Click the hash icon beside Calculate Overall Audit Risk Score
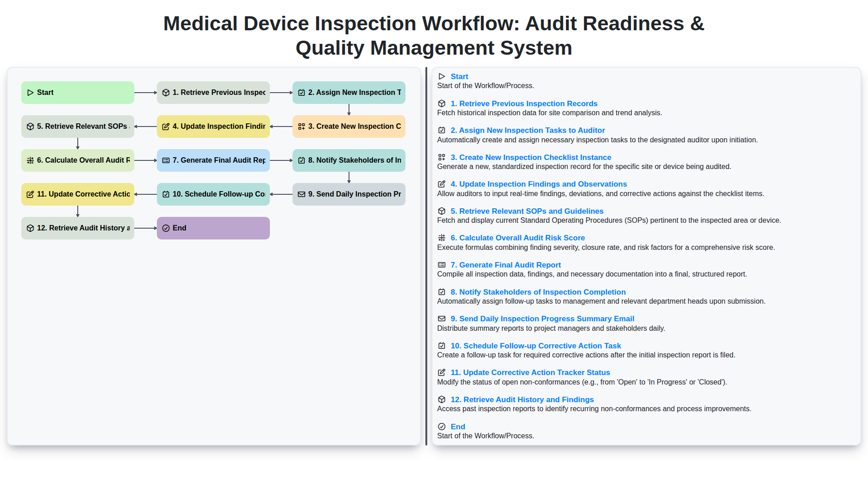 click(442, 238)
